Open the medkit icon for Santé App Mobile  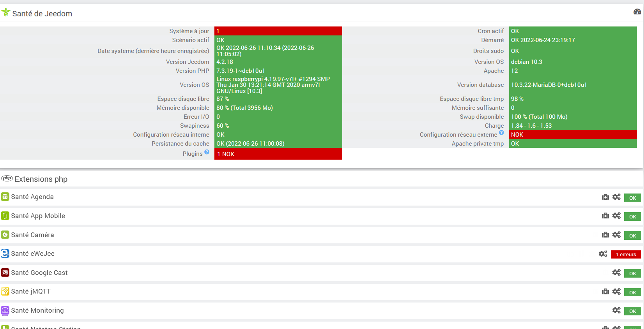(x=605, y=216)
